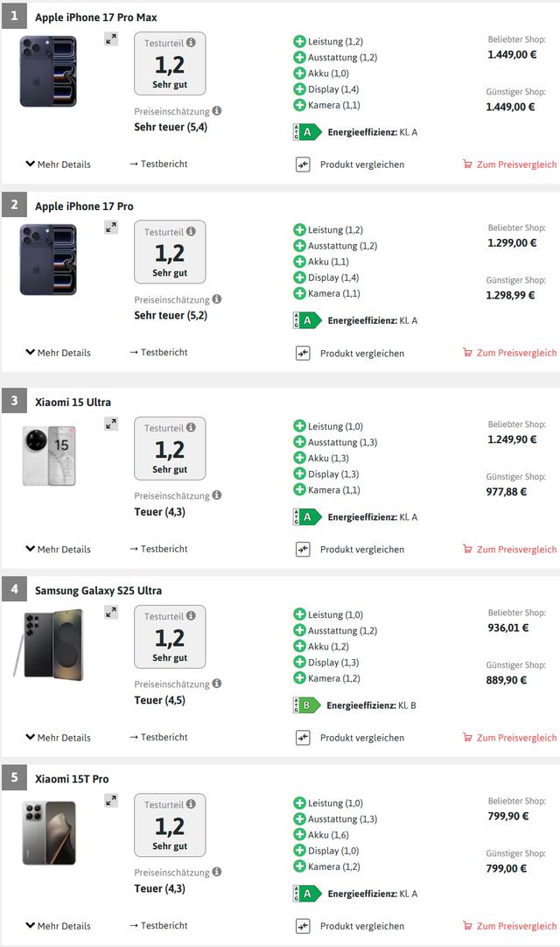
Task: Go to the price comparison for Xiaomi 15 Ultra
Action: [x=510, y=550]
